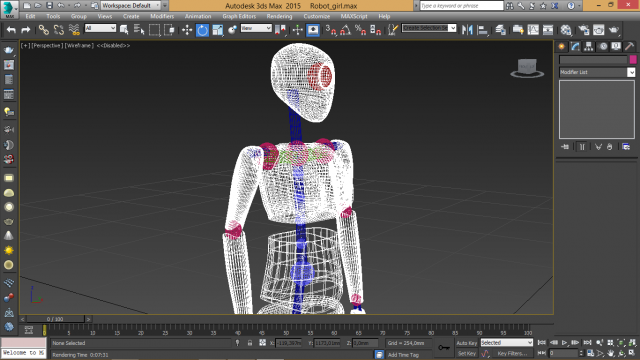Click the Auto Key button
The image size is (640, 360).
click(x=467, y=343)
